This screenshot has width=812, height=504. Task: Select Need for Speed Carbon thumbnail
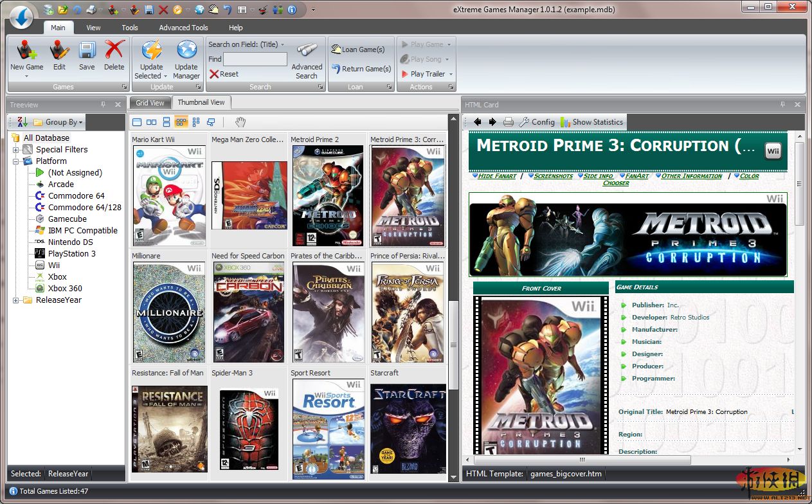tap(248, 312)
